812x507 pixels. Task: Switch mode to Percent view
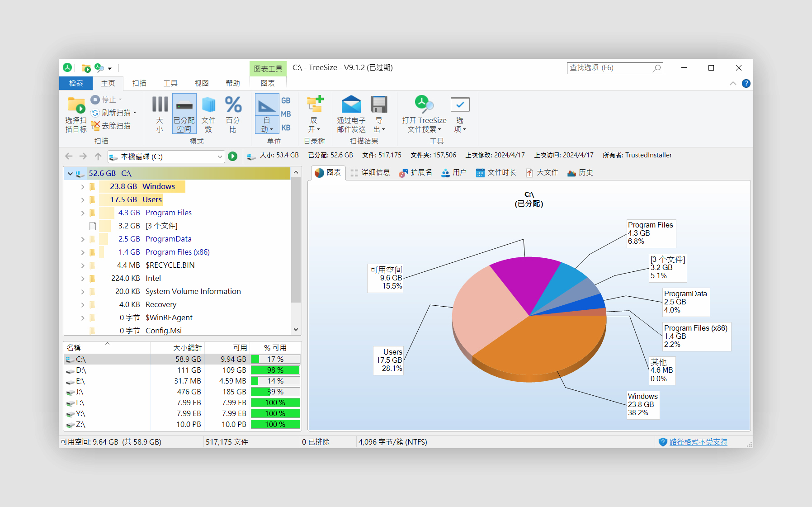click(233, 113)
